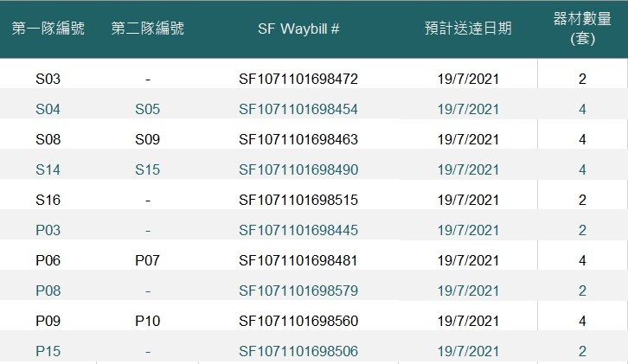
Task: Click the 第二隊編號 column header
Action: (x=148, y=29)
